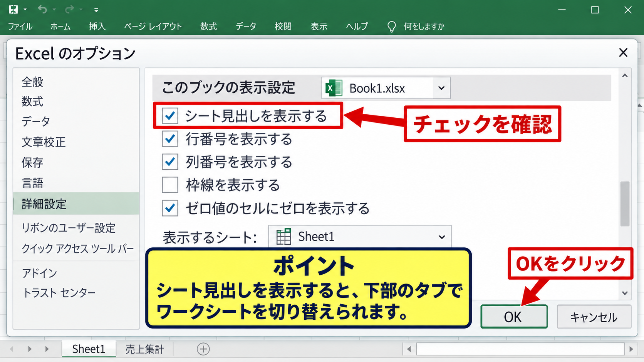Switch to 売上集計 sheet tab
Viewport: 644px width, 362px height.
(x=144, y=349)
